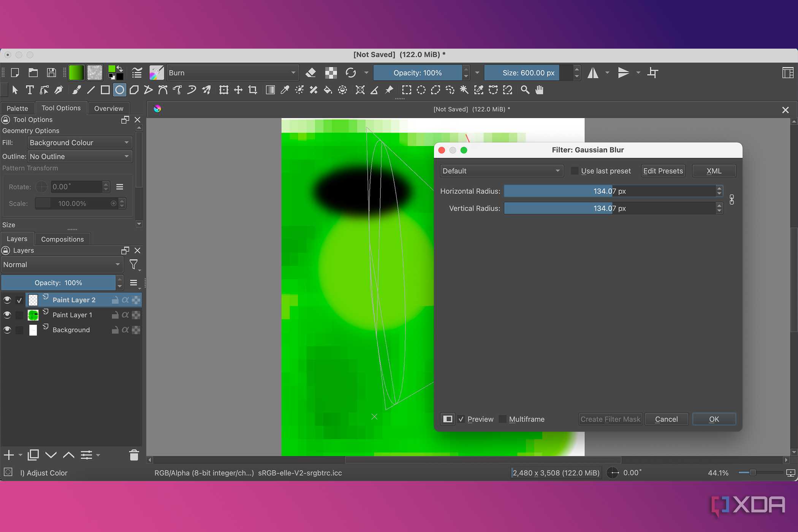The height and width of the screenshot is (532, 798).
Task: Switch to the Compositions tab
Action: [62, 239]
